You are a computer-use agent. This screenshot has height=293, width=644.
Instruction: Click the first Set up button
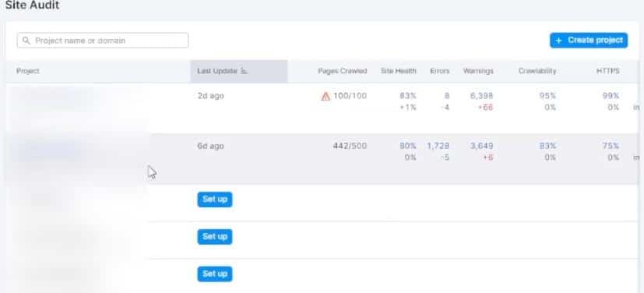pyautogui.click(x=215, y=199)
